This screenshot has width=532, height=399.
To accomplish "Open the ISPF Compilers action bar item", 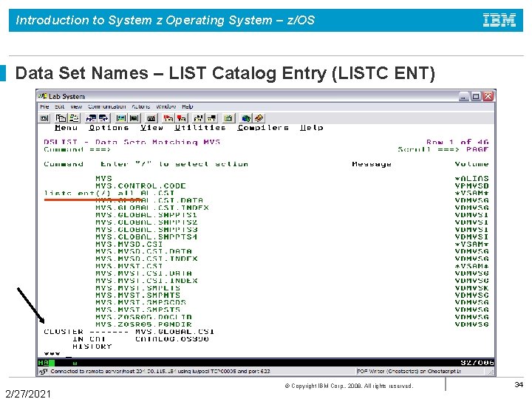I will 263,128.
